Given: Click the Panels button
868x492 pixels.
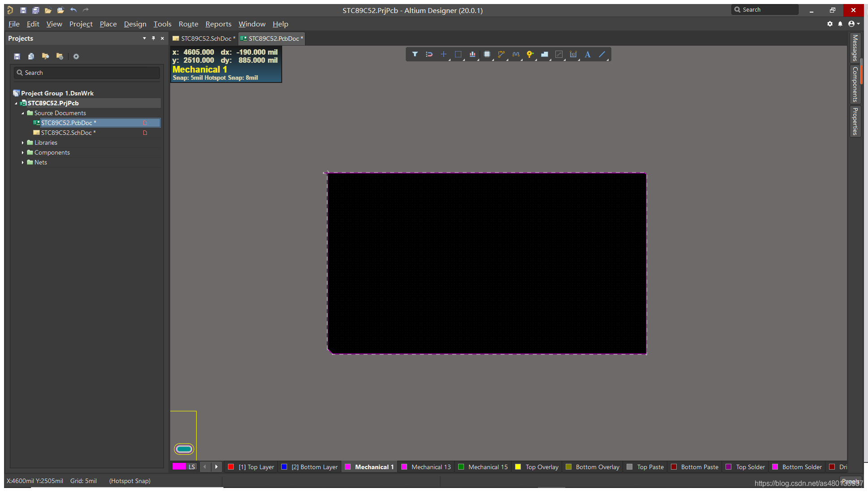Looking at the screenshot, I should coord(850,482).
